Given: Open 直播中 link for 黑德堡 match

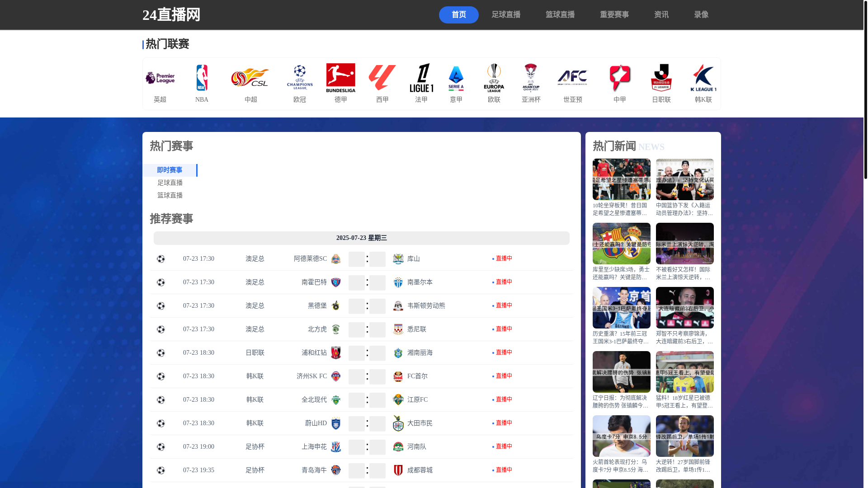Looking at the screenshot, I should [502, 305].
